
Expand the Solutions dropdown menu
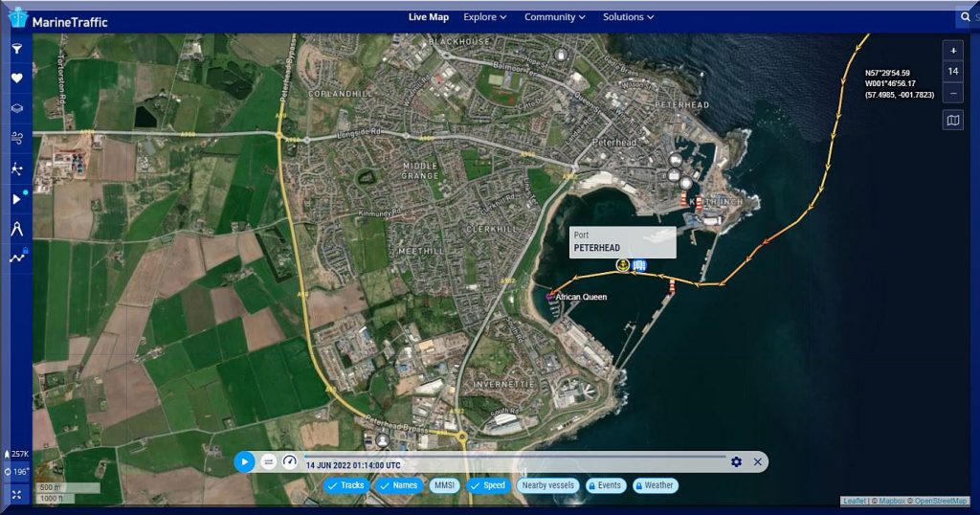[628, 17]
